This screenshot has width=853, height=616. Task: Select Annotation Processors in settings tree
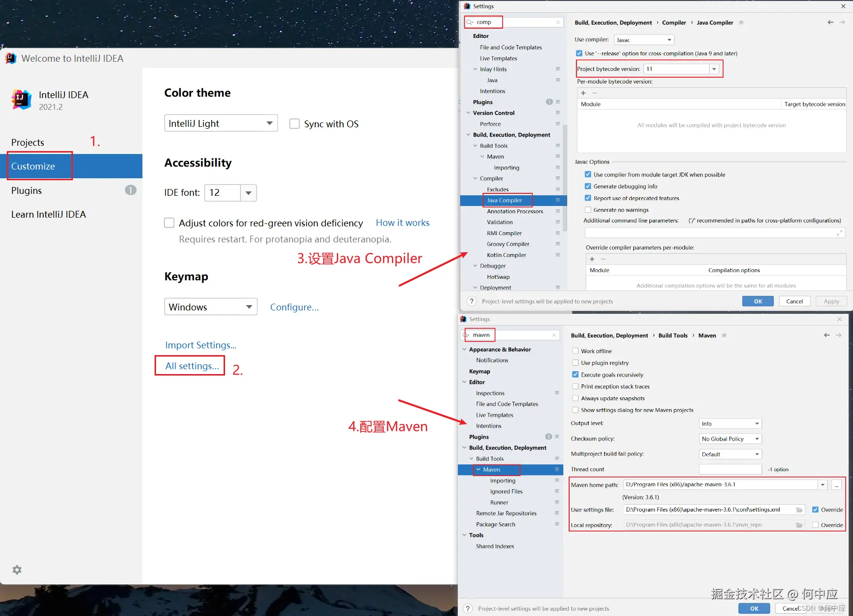tap(515, 211)
